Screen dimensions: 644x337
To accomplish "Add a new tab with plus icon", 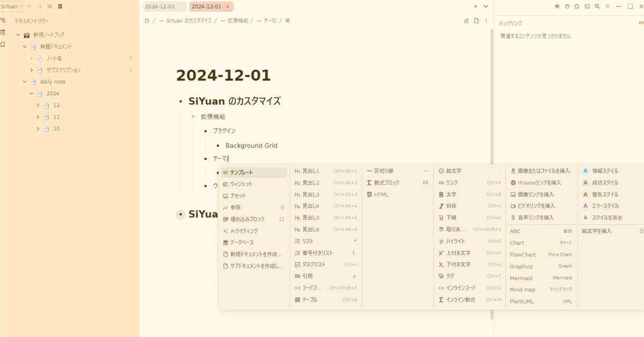I will coord(475,6).
